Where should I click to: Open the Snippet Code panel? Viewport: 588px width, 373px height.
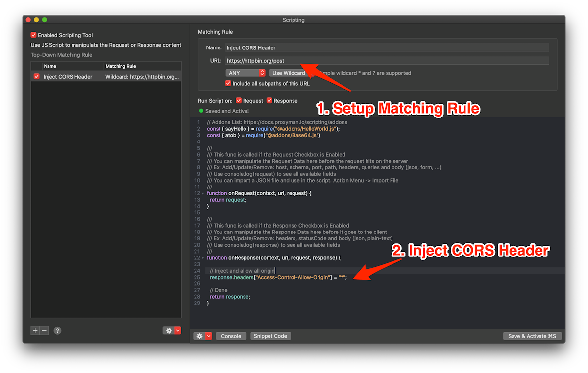pos(270,336)
